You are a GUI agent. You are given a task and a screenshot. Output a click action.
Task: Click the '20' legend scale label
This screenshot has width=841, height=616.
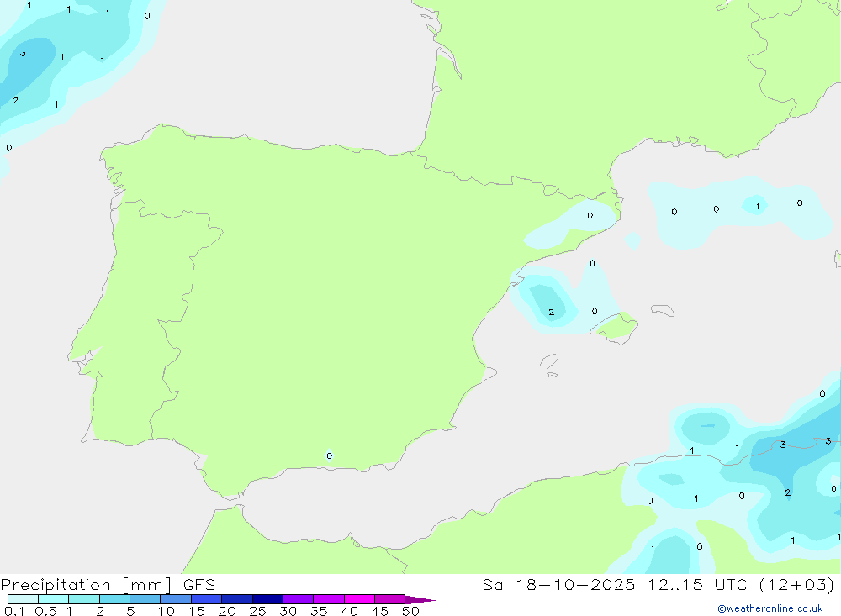pyautogui.click(x=227, y=611)
